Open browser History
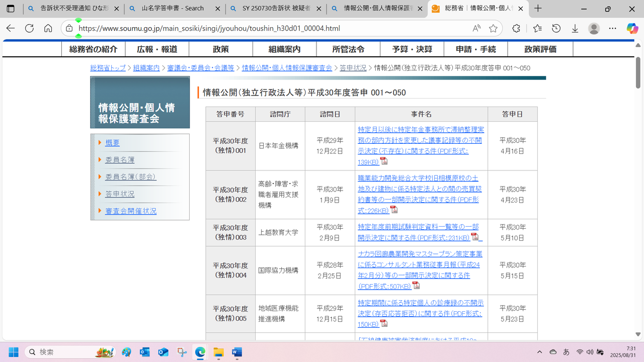 click(x=556, y=29)
